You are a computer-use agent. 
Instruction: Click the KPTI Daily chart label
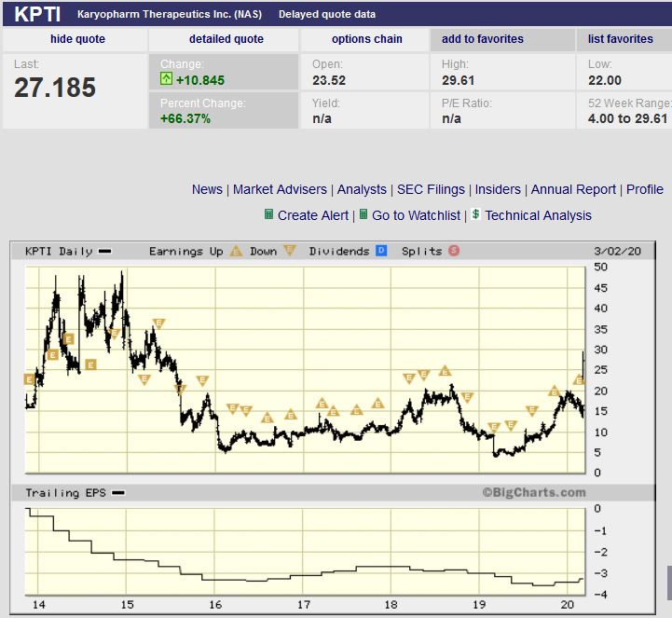(59, 251)
